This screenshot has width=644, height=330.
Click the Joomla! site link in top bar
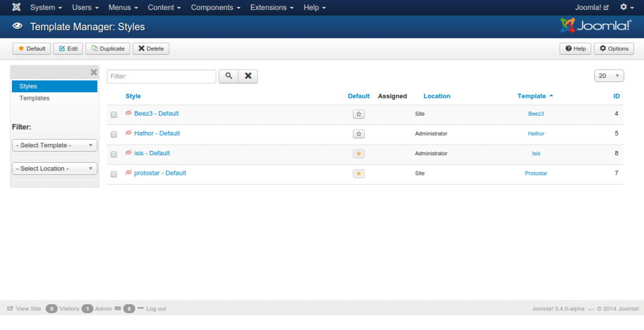point(592,8)
